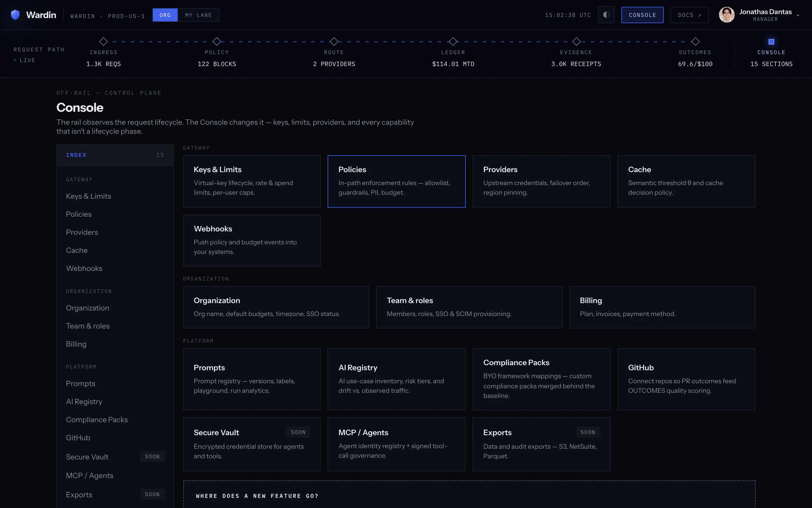Open the Exports card
This screenshot has width=812, height=508.
[x=542, y=444]
